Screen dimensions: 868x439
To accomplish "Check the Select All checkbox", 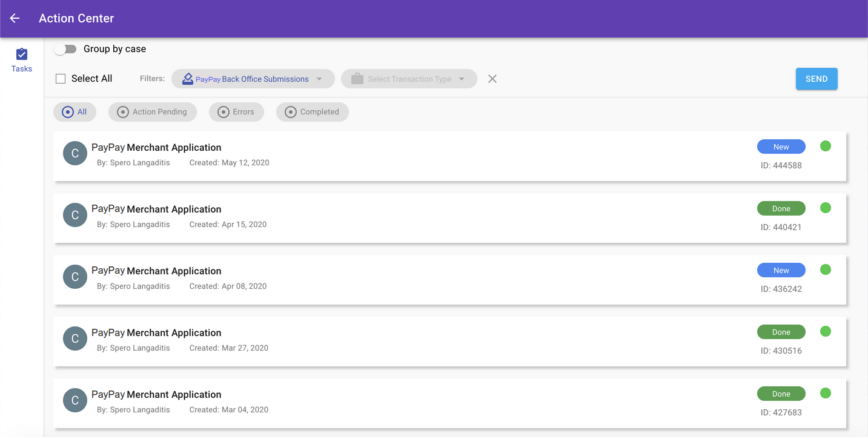I will (x=61, y=79).
